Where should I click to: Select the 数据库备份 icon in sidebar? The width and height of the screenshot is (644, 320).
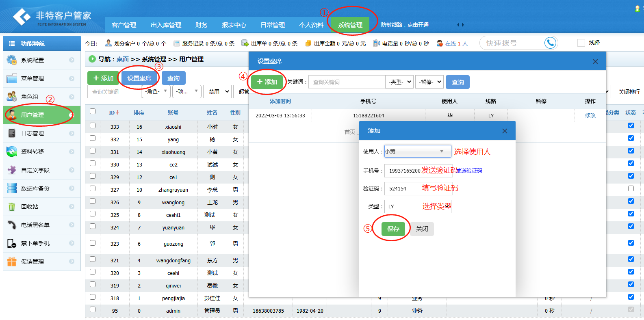[x=12, y=188]
